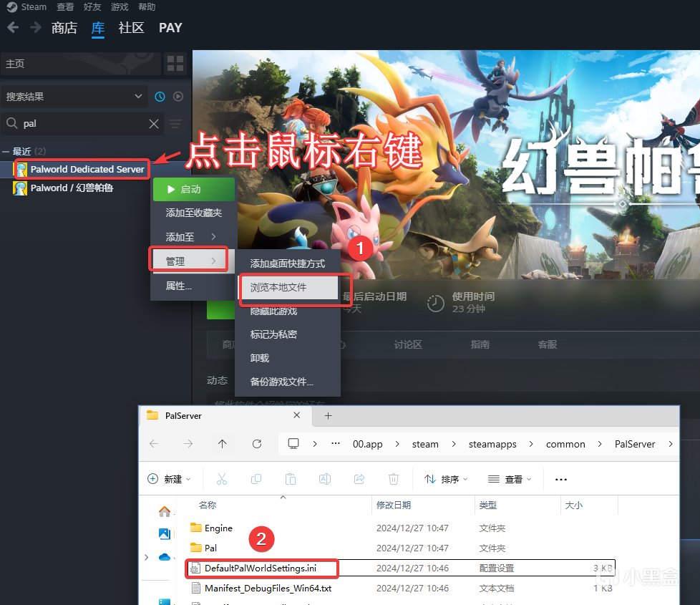Viewport: 700px width, 605px height.
Task: Click Explorer back arrow
Action: tap(154, 444)
